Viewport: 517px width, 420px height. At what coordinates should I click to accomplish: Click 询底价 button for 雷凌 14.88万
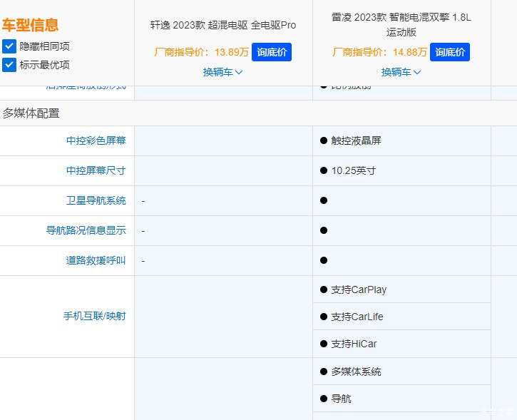point(450,52)
